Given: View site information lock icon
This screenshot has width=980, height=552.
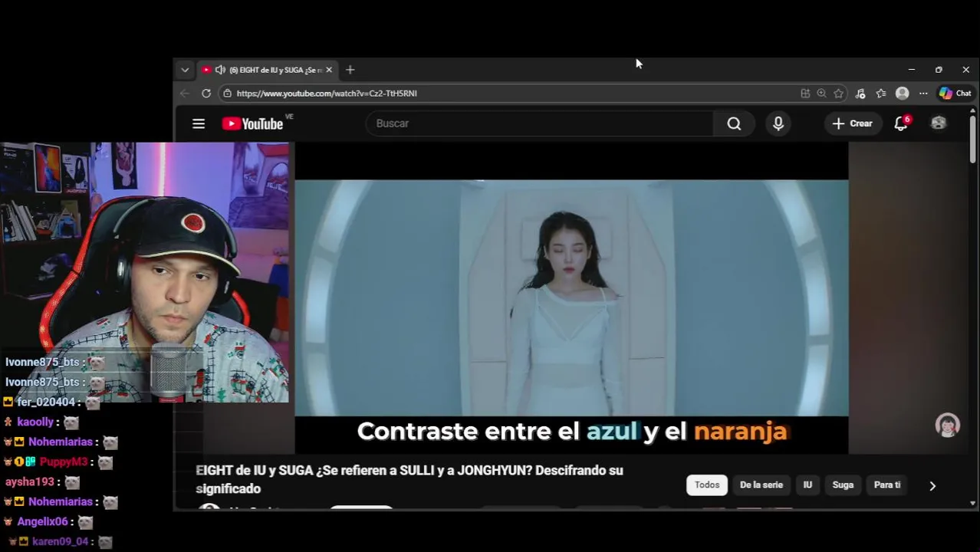Looking at the screenshot, I should pyautogui.click(x=227, y=94).
